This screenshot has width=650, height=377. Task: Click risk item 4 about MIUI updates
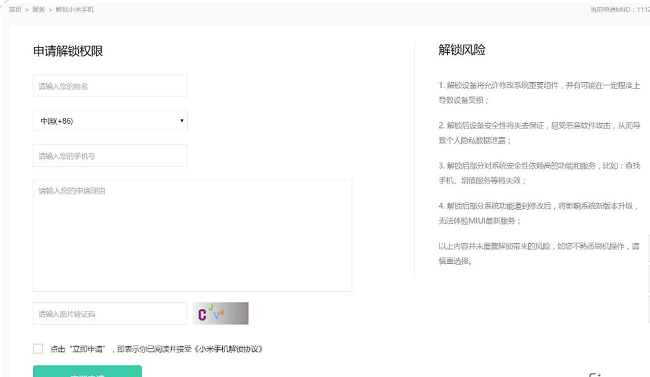538,213
